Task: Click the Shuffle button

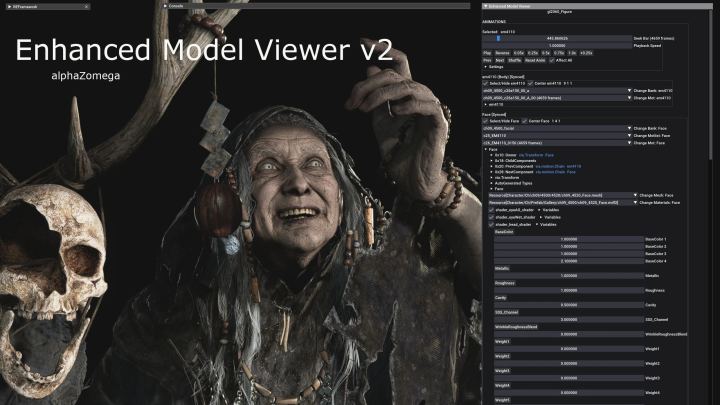Action: pos(515,60)
